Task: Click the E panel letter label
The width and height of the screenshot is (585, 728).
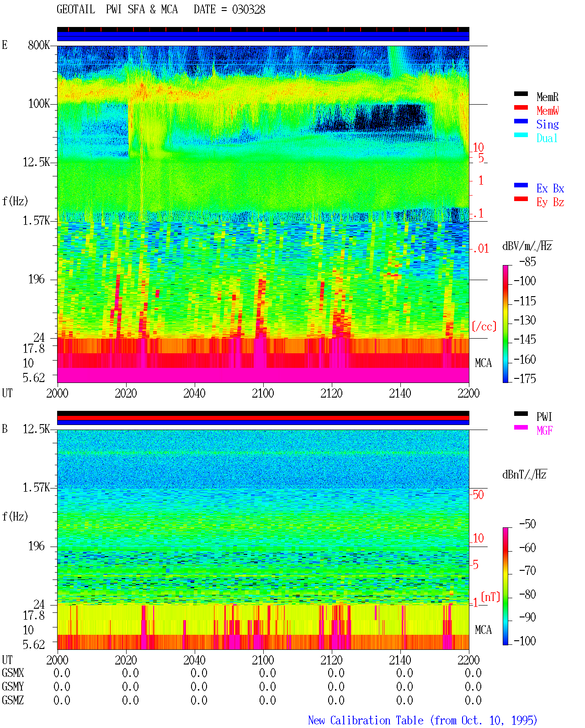Action: (5, 45)
